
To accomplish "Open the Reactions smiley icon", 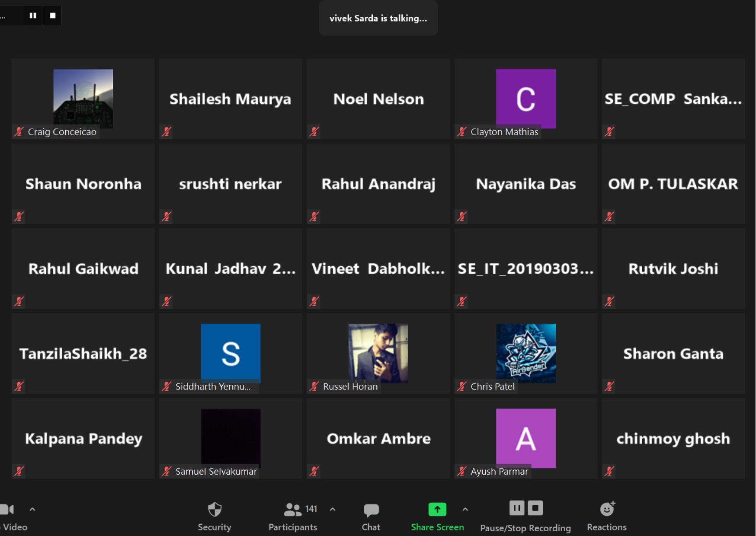I will 607,509.
